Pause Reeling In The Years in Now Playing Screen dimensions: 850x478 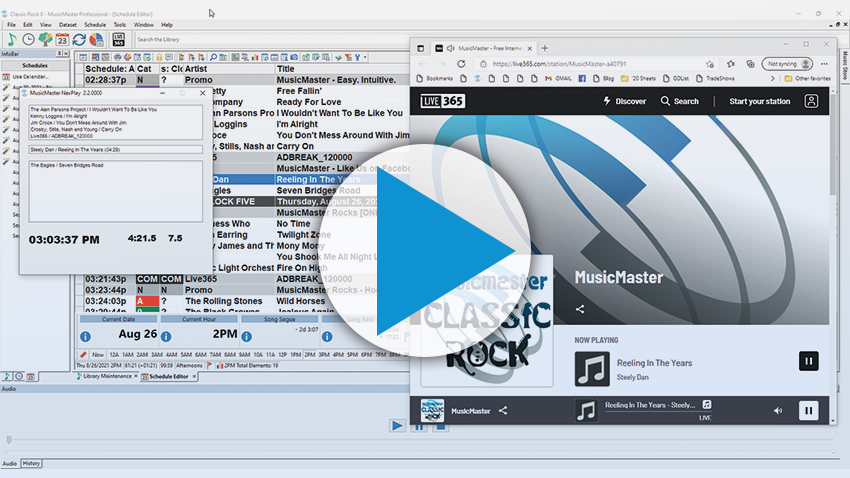click(808, 361)
